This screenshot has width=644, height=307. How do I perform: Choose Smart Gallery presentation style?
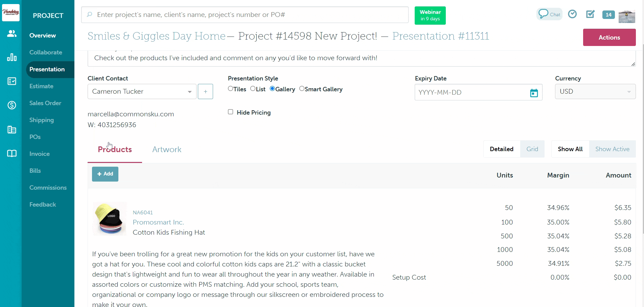click(x=302, y=89)
